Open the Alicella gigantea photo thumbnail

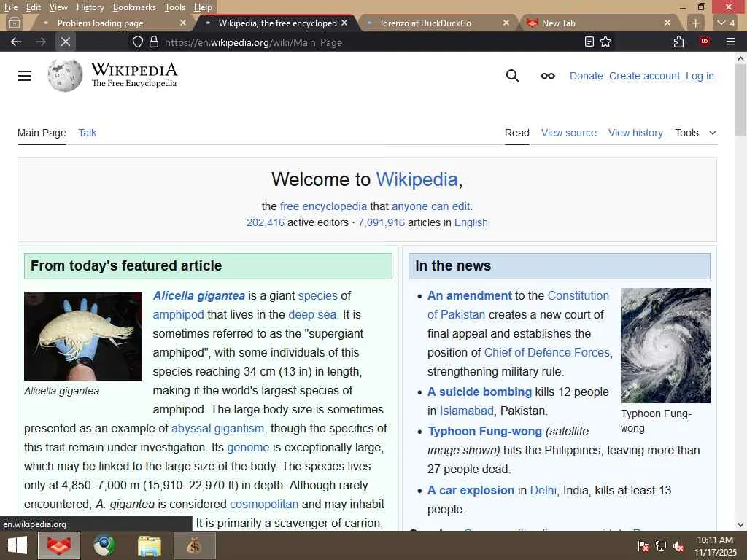coord(83,335)
